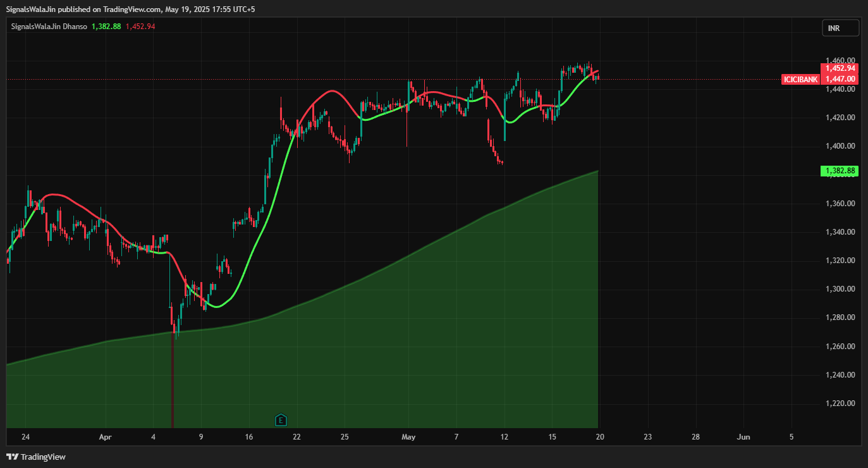Click the SignalsWalaJin Dhanso indicator title
Image resolution: width=868 pixels, height=468 pixels.
click(x=49, y=27)
